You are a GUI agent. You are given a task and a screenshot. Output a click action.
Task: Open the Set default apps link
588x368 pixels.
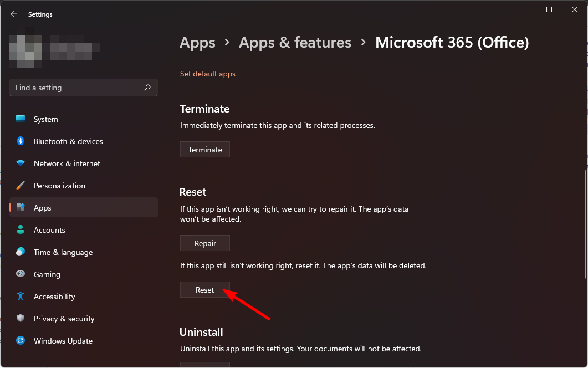(x=208, y=74)
